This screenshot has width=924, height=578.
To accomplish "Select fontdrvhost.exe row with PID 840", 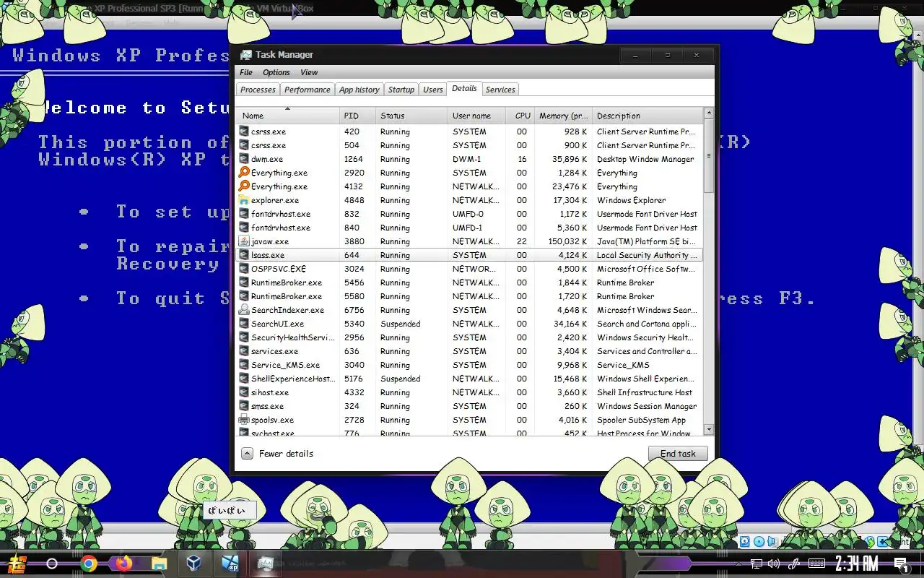I will click(469, 228).
